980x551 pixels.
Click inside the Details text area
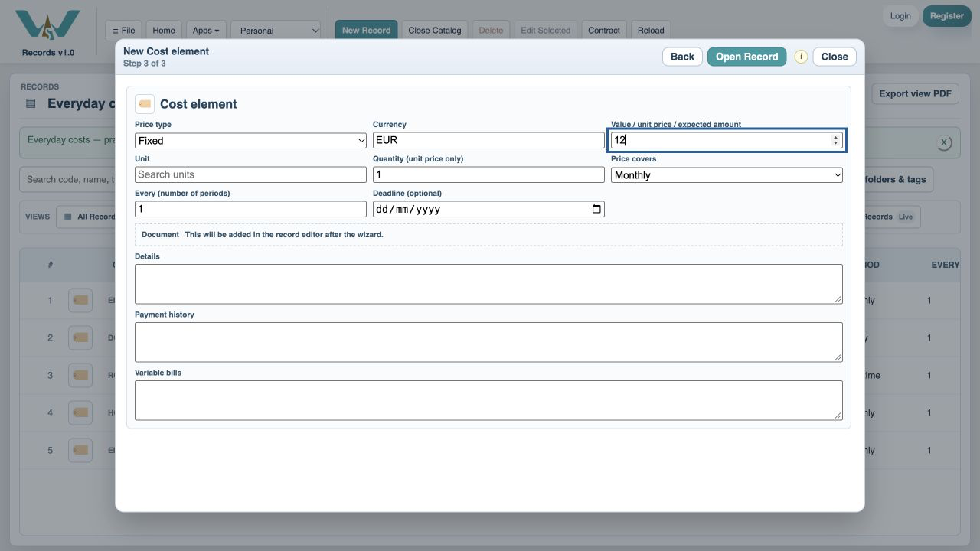tap(488, 284)
